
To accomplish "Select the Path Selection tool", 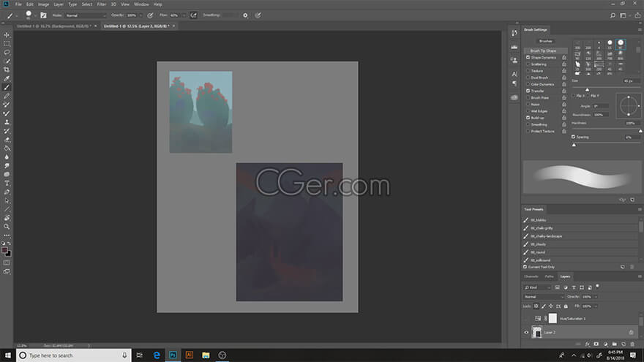I will pos(7,200).
